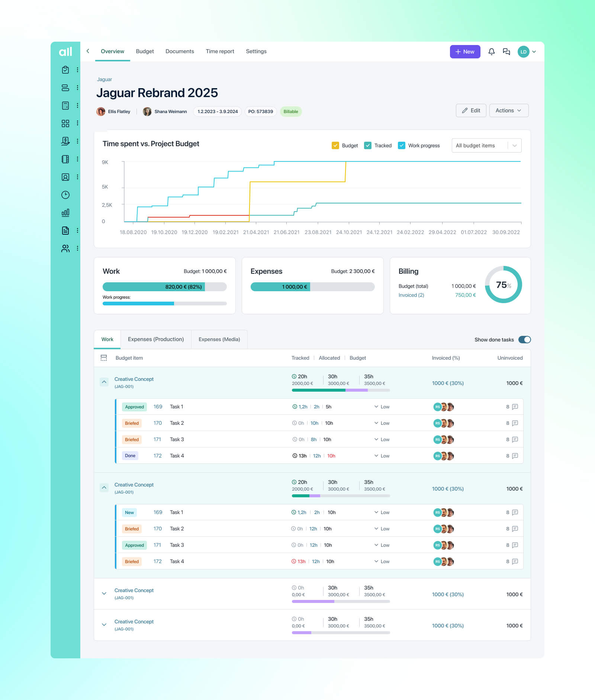595x700 pixels.
Task: Switch to the Documents tab
Action: pos(180,51)
